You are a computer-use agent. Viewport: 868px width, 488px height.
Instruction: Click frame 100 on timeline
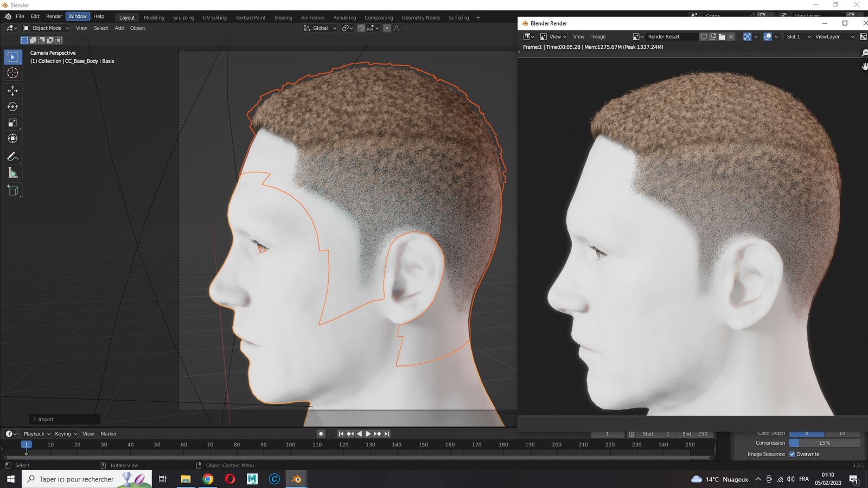point(290,445)
